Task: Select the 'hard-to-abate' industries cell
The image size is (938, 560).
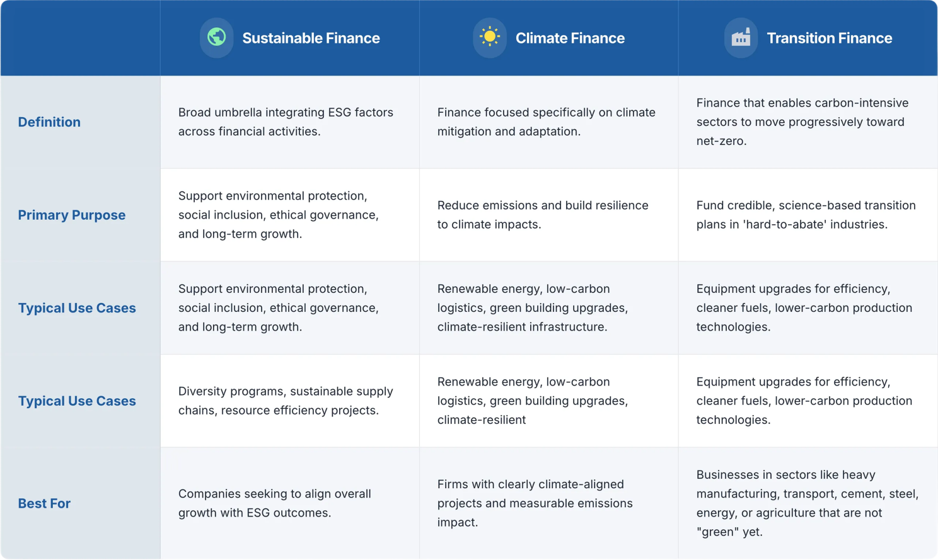Action: [806, 215]
